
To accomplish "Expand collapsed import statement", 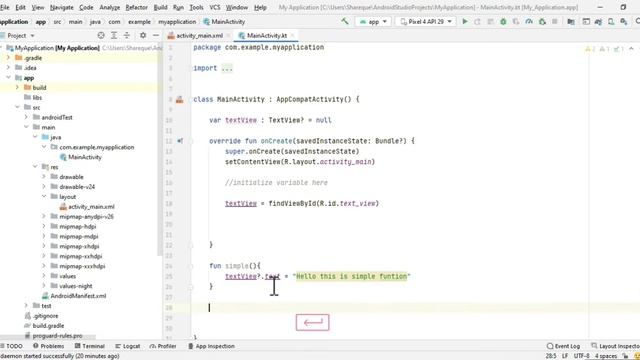I will [227, 68].
